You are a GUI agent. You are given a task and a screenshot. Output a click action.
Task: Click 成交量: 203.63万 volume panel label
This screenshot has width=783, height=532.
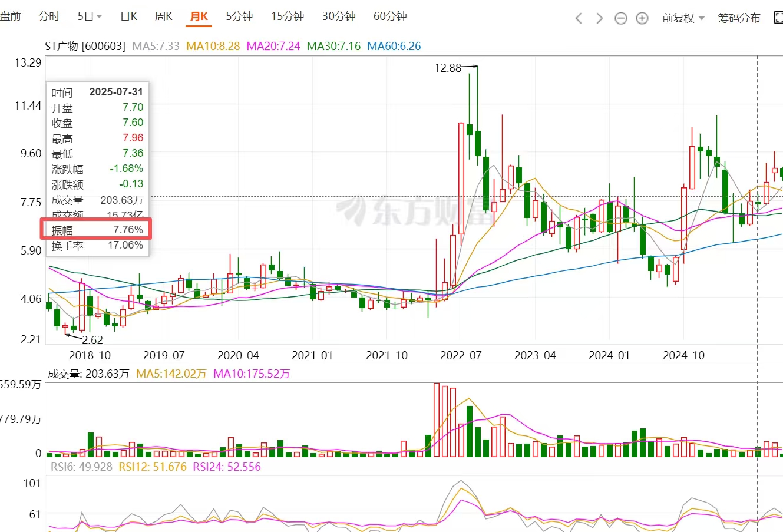(88, 374)
